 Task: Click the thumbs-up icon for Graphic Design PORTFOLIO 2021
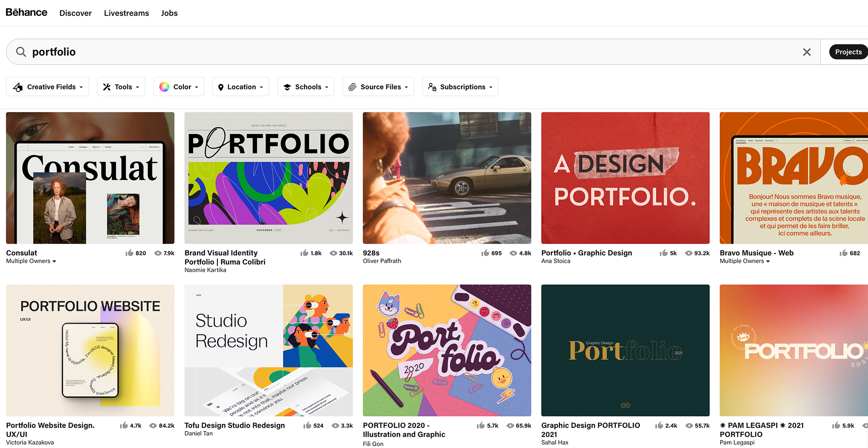tap(659, 425)
